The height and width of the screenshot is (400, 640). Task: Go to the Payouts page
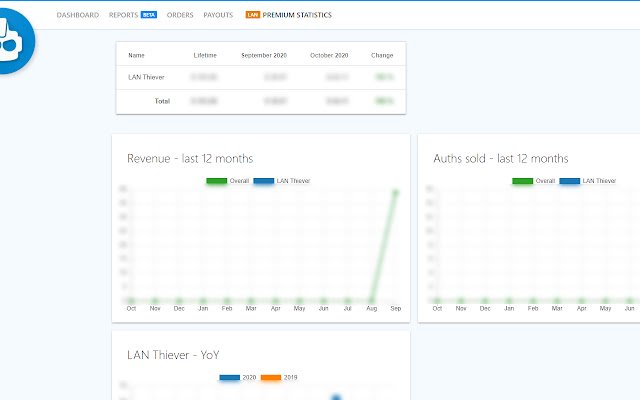218,15
